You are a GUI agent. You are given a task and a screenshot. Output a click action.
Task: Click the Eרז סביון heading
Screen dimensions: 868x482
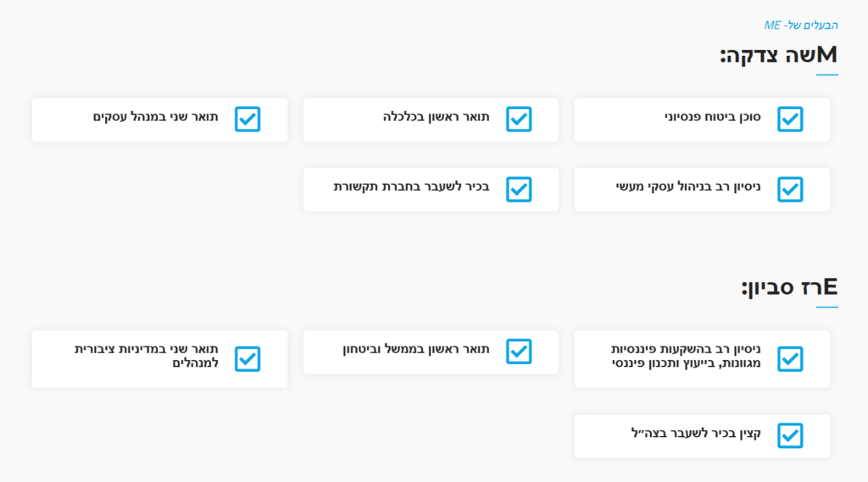click(x=789, y=287)
